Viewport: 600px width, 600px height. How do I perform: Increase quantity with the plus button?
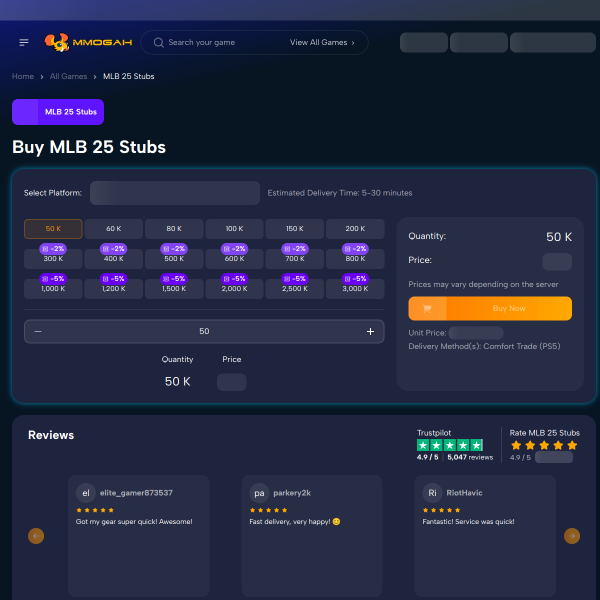pos(370,331)
